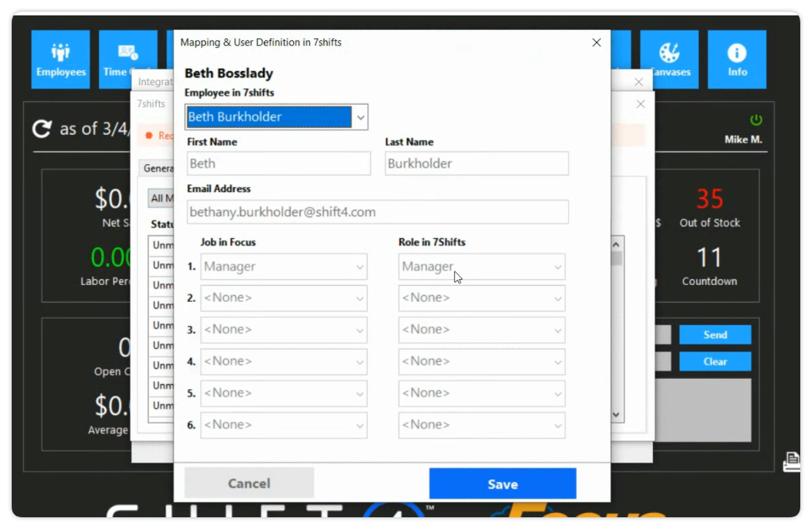
Task: Click the green power icon
Action: 756,120
